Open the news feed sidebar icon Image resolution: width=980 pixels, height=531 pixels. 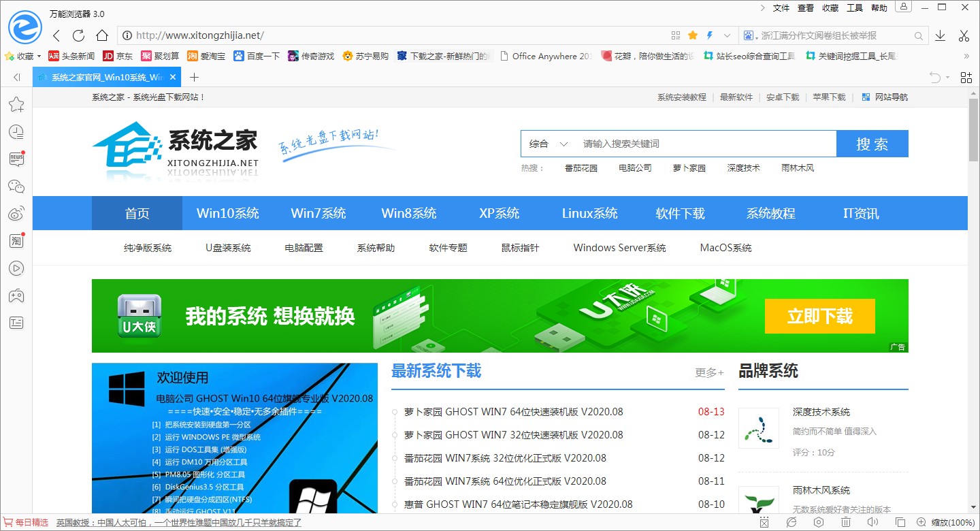16,159
